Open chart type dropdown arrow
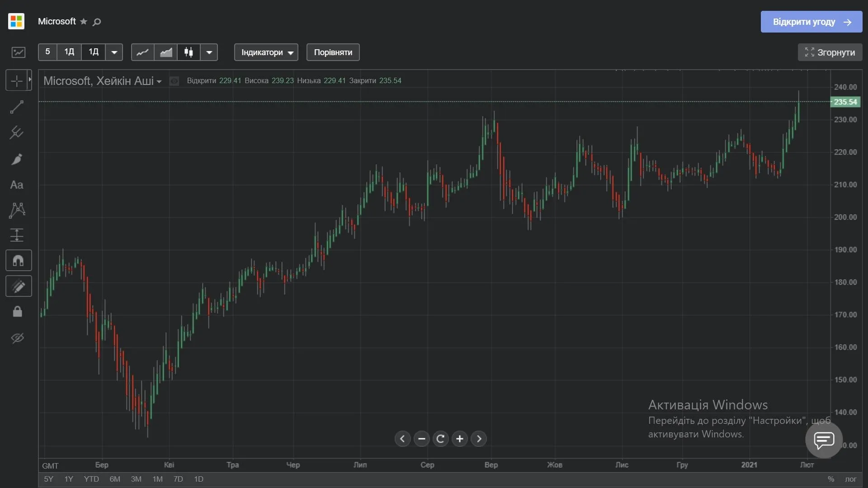The height and width of the screenshot is (488, 868). pos(209,52)
